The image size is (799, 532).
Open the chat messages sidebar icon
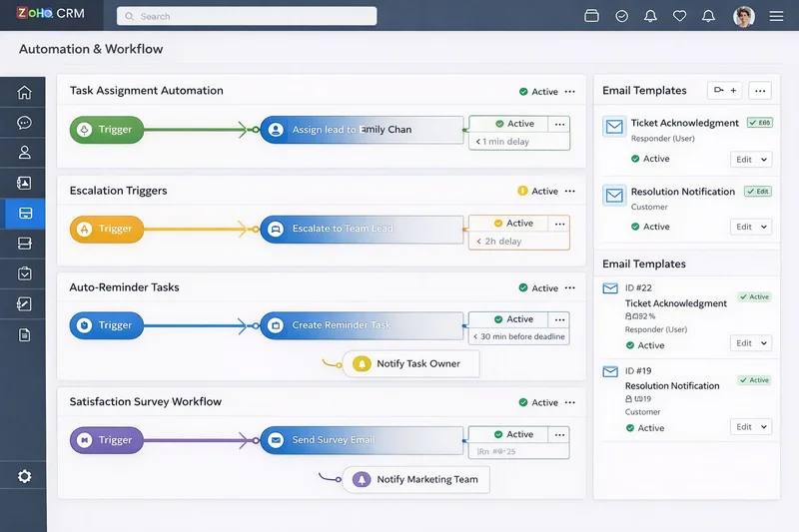pyautogui.click(x=24, y=122)
